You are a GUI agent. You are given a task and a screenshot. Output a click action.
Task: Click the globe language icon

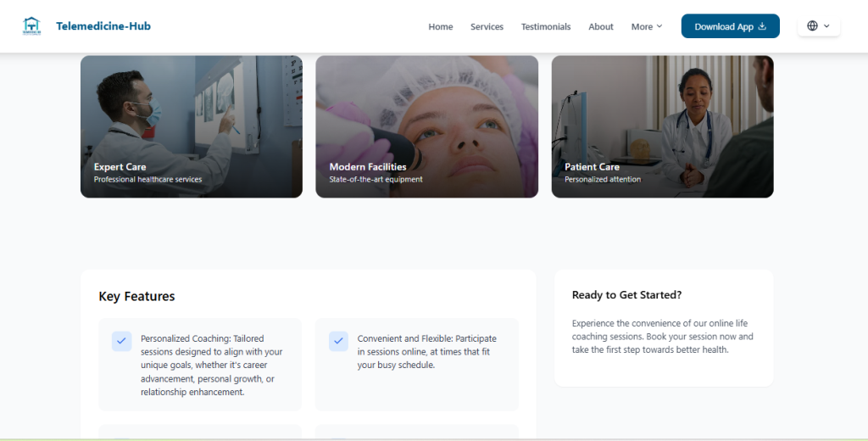tap(812, 26)
